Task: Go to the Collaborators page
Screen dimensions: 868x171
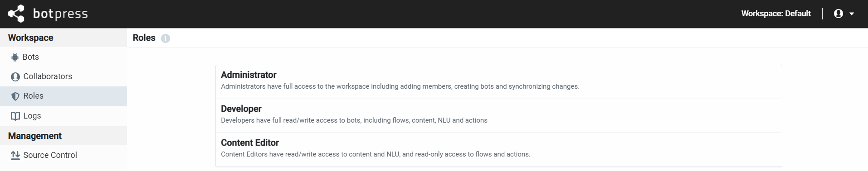Action: tap(63, 76)
